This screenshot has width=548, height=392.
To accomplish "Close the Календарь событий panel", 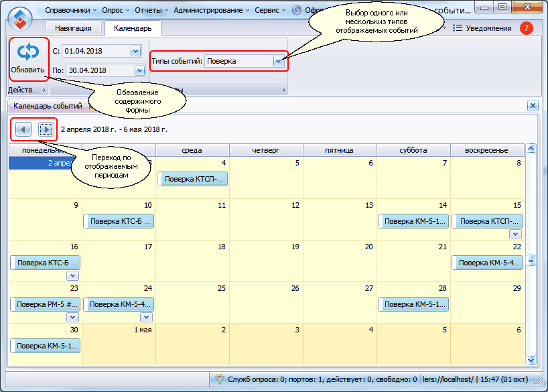I will click(x=532, y=106).
